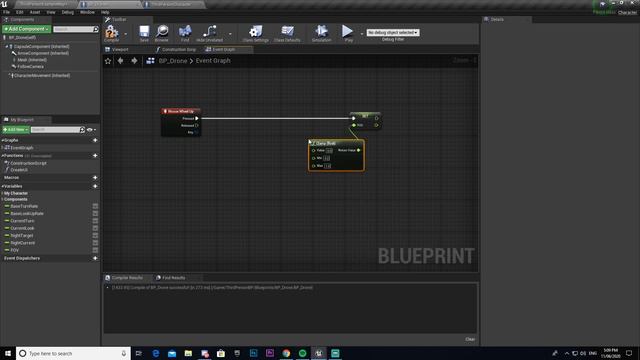Click the Pressed exec pin on Mouse Wheel Up
640x360 pixels.
click(x=197, y=118)
